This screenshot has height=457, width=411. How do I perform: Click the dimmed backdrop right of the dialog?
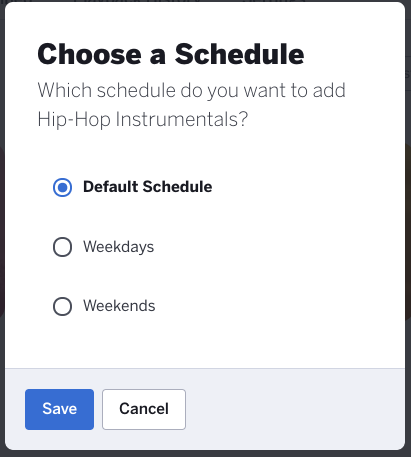408,228
